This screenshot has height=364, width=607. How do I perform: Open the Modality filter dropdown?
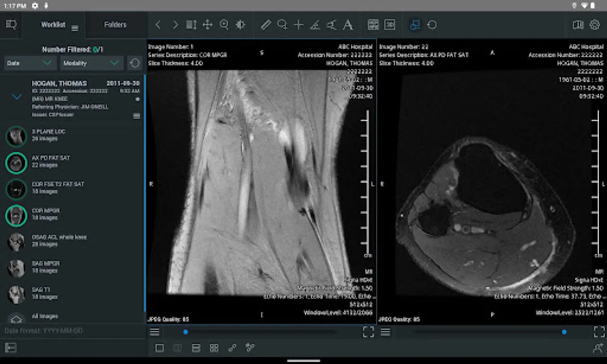click(91, 63)
